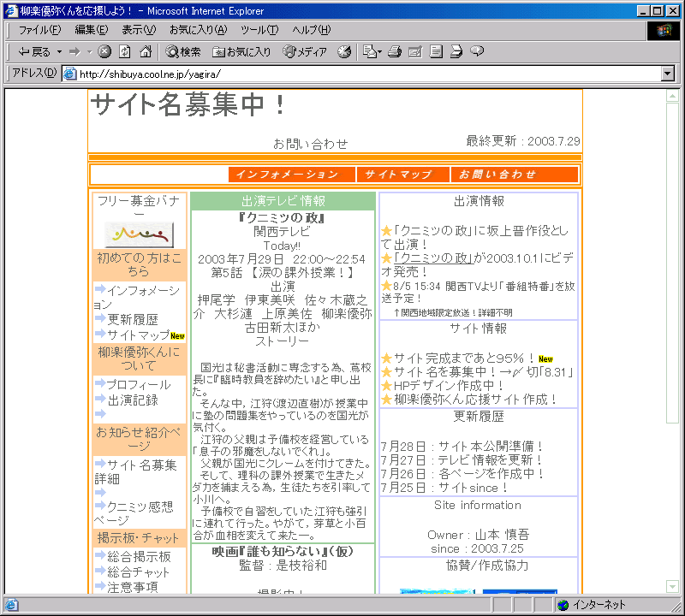The image size is (685, 616).
Task: Open the 検索 search toolbar button
Action: coord(183,52)
